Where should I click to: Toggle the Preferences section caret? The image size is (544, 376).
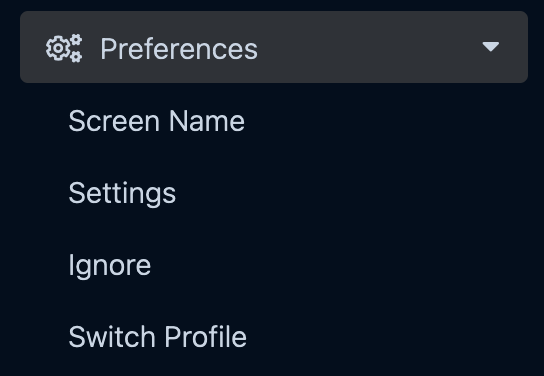[x=491, y=46]
